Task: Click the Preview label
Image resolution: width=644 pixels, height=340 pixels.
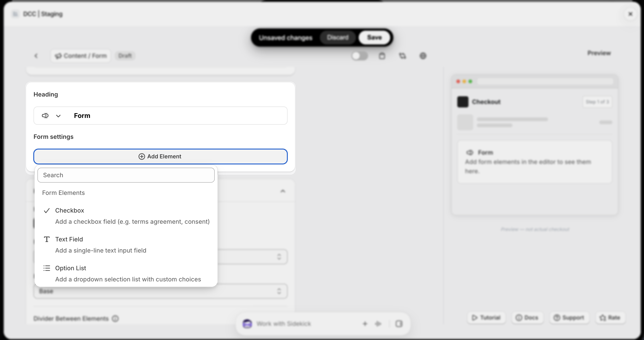Action: (599, 53)
